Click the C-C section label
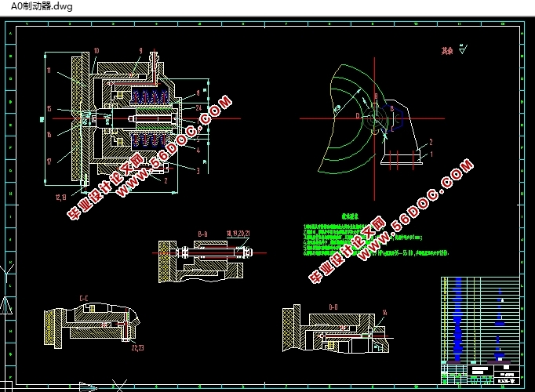This screenshot has height=392, width=535. (84, 299)
